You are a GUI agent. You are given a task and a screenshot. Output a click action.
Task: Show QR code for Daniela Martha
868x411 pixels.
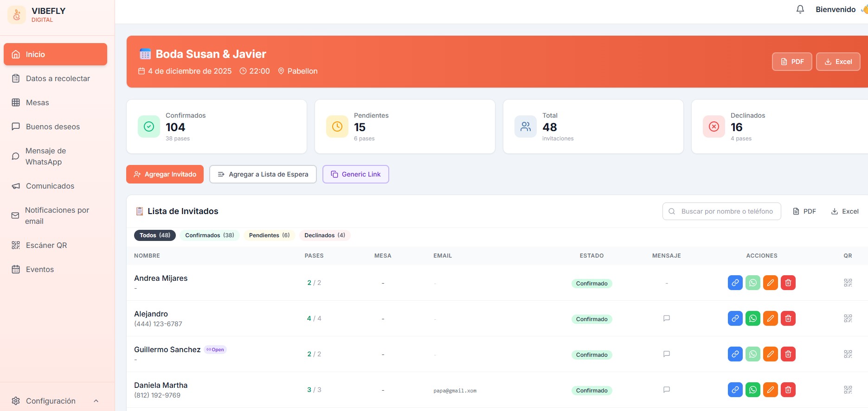pos(848,390)
